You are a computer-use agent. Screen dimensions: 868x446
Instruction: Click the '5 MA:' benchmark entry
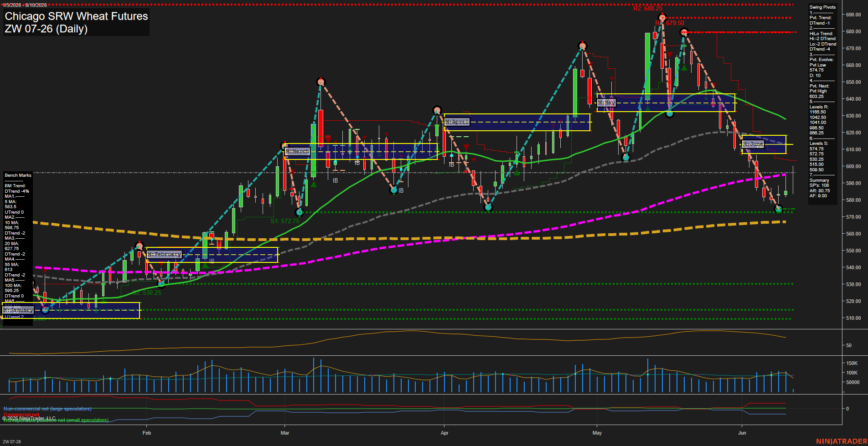(x=10, y=202)
